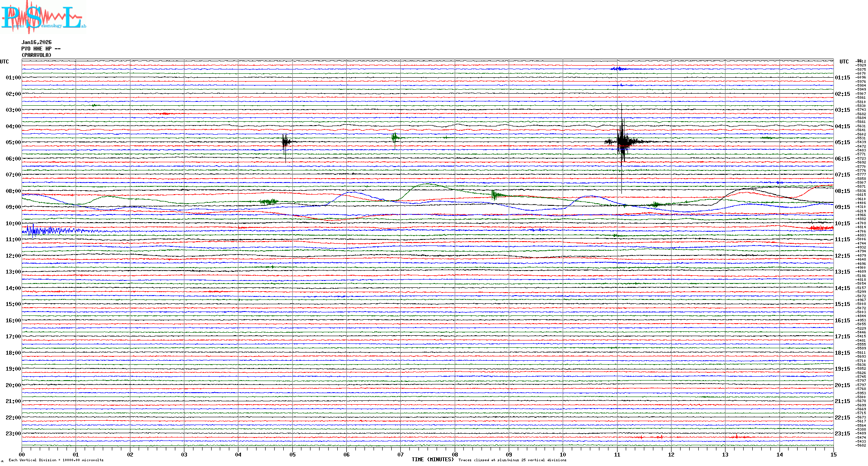Click the 23:00 hour label on left axis
The height and width of the screenshot is (466, 868).
[x=13, y=434]
